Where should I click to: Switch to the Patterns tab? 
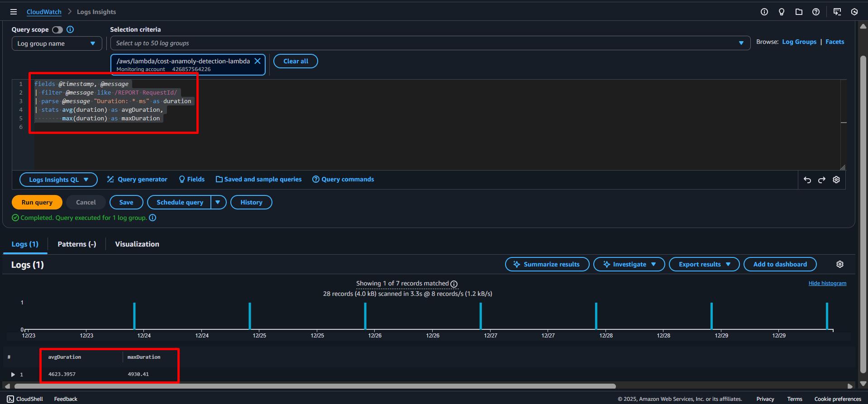(x=76, y=244)
